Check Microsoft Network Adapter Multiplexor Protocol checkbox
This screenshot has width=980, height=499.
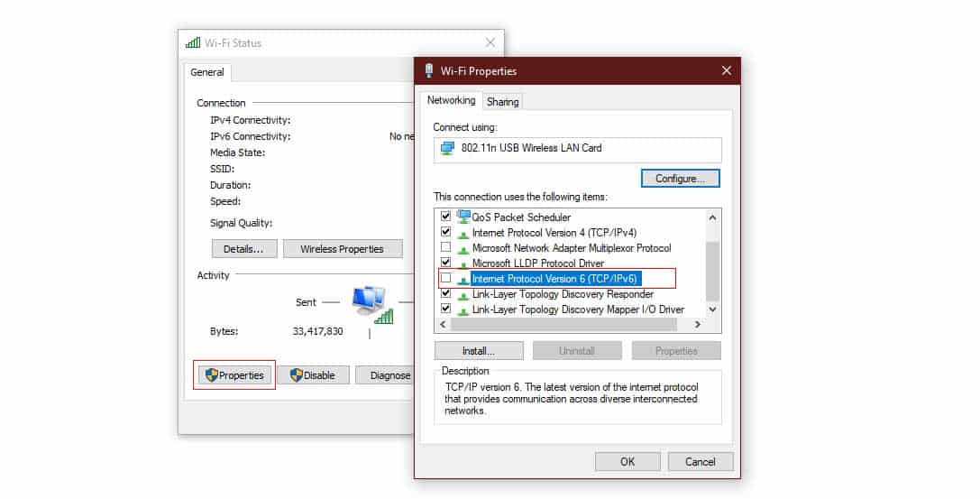tap(445, 247)
